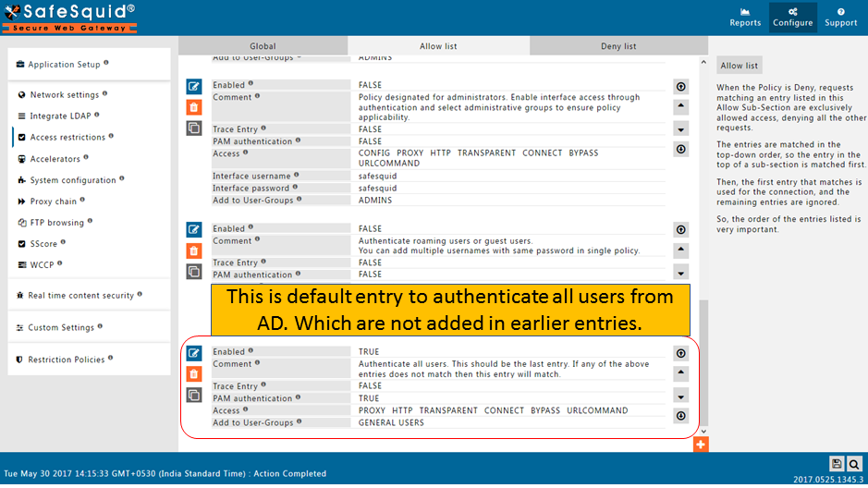The height and width of the screenshot is (488, 868).
Task: Open Restriction Policies in sidebar
Action: 66,360
